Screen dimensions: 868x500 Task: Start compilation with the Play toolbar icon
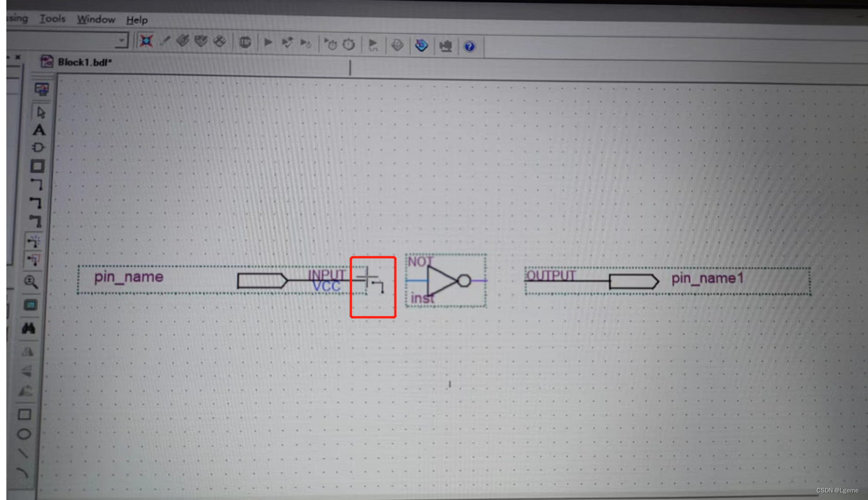coord(267,42)
